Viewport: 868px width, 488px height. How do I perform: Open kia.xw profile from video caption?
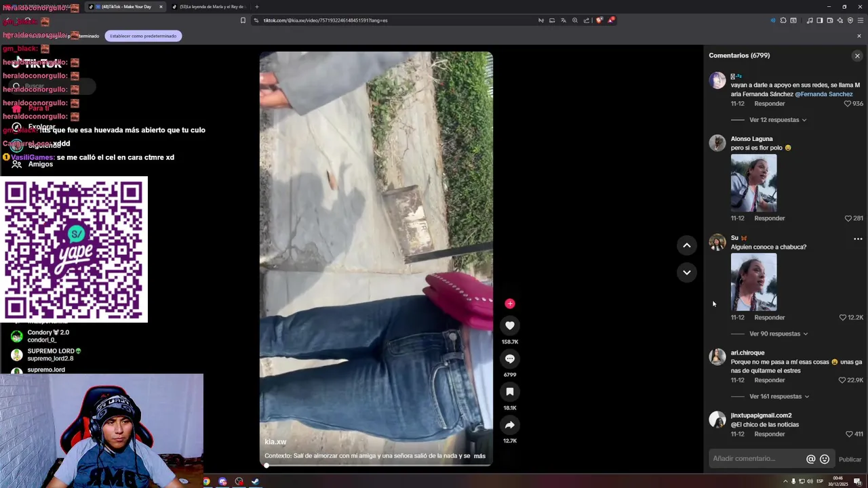275,442
